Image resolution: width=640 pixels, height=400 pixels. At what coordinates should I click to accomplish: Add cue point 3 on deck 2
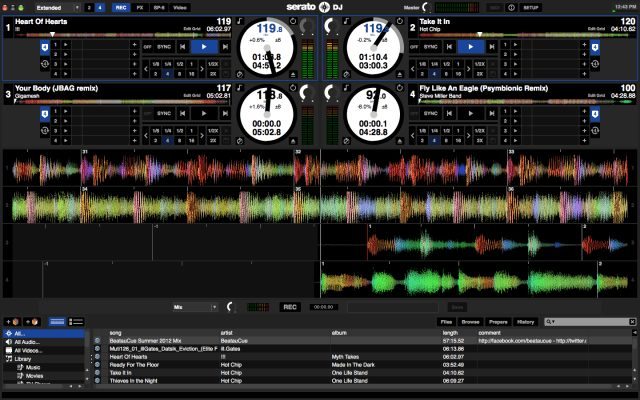584,64
